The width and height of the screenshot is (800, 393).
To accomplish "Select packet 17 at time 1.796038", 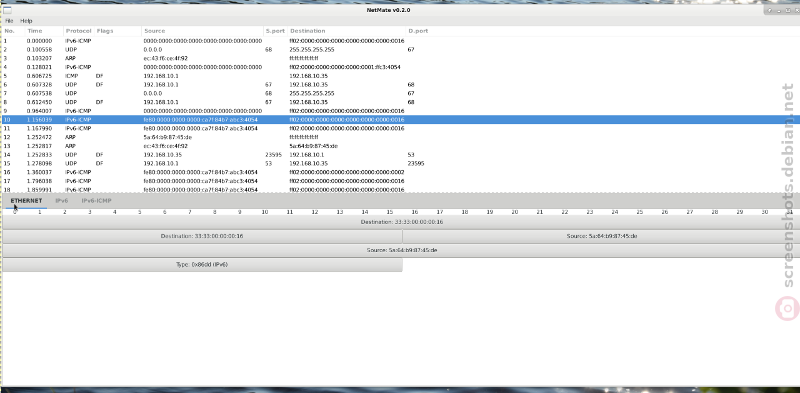I will [x=400, y=181].
